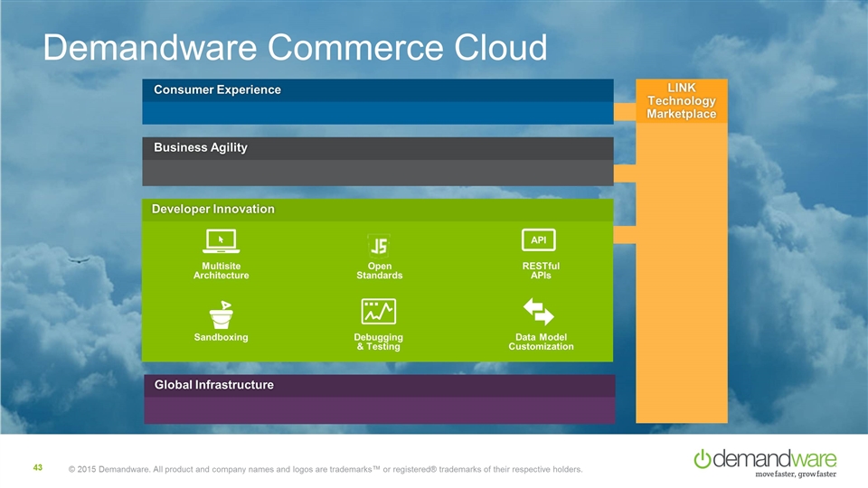Viewport: 868px width, 488px height.
Task: Expand the Consumer Experience section header
Action: click(217, 89)
